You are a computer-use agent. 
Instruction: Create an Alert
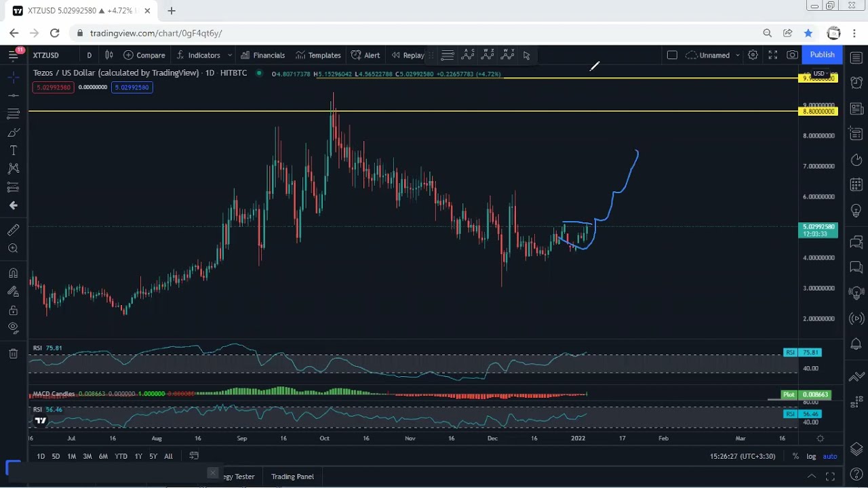point(366,55)
